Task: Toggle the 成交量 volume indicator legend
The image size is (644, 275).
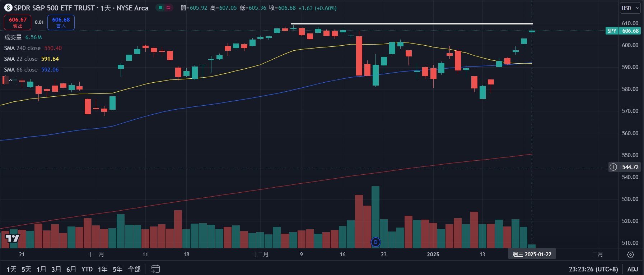Action: pos(13,37)
